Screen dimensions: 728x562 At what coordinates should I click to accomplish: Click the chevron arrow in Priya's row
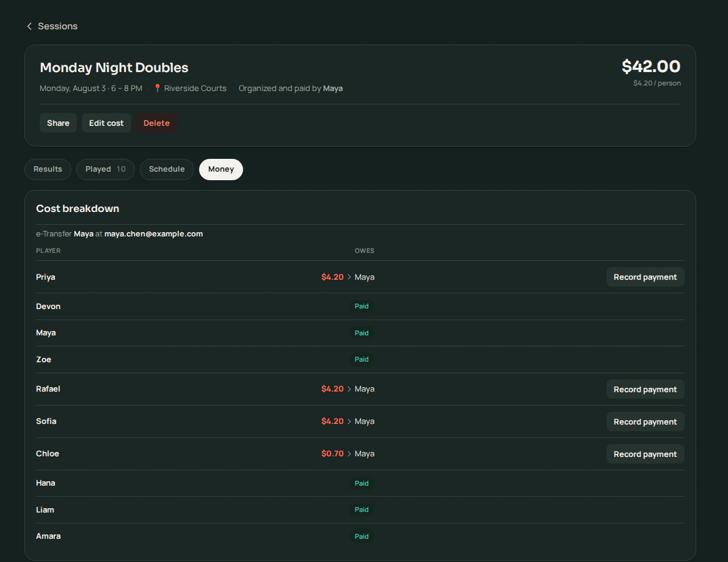pyautogui.click(x=349, y=277)
